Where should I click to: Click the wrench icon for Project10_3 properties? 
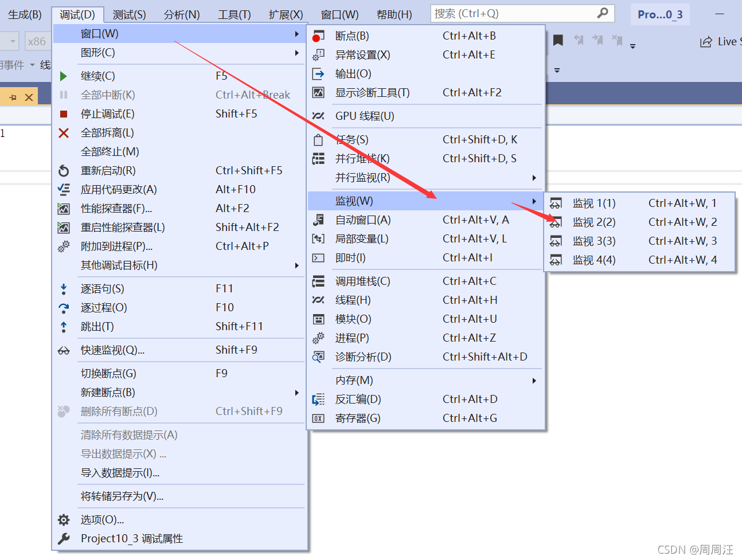(x=64, y=539)
